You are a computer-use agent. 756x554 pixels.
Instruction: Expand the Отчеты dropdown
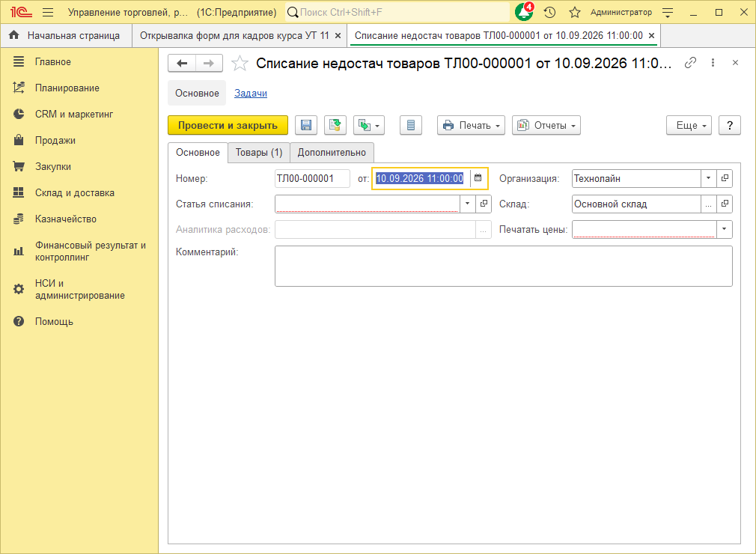546,125
